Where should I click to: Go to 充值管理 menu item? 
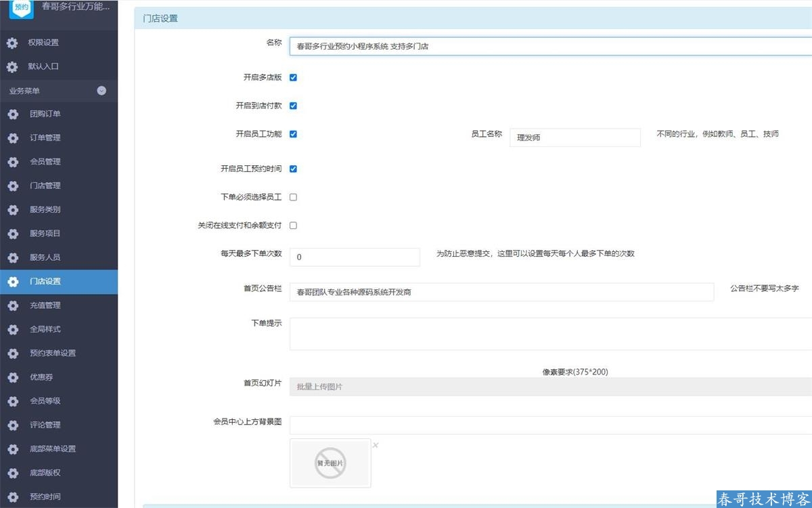pos(45,305)
